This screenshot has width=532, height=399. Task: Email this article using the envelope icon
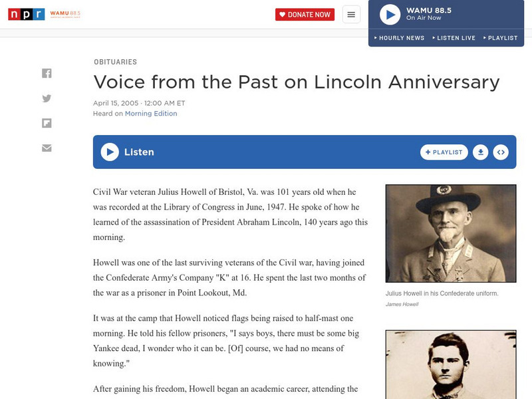coord(47,148)
